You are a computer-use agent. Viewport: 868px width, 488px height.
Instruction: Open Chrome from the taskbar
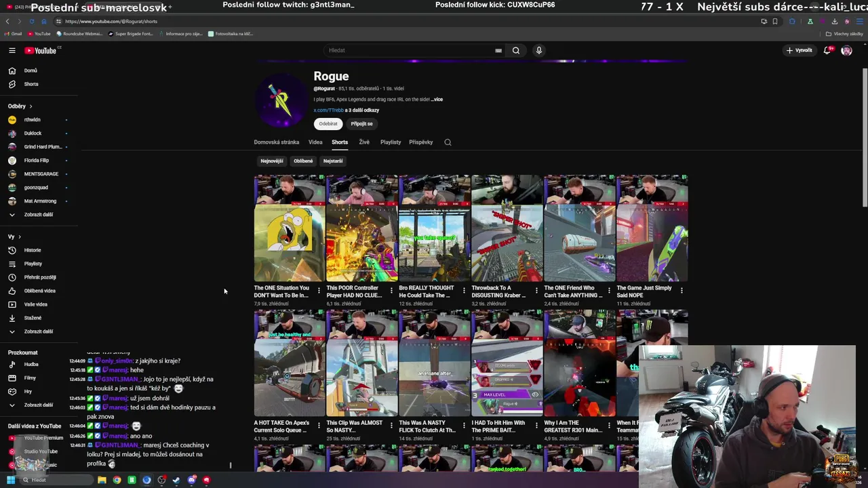tap(117, 480)
